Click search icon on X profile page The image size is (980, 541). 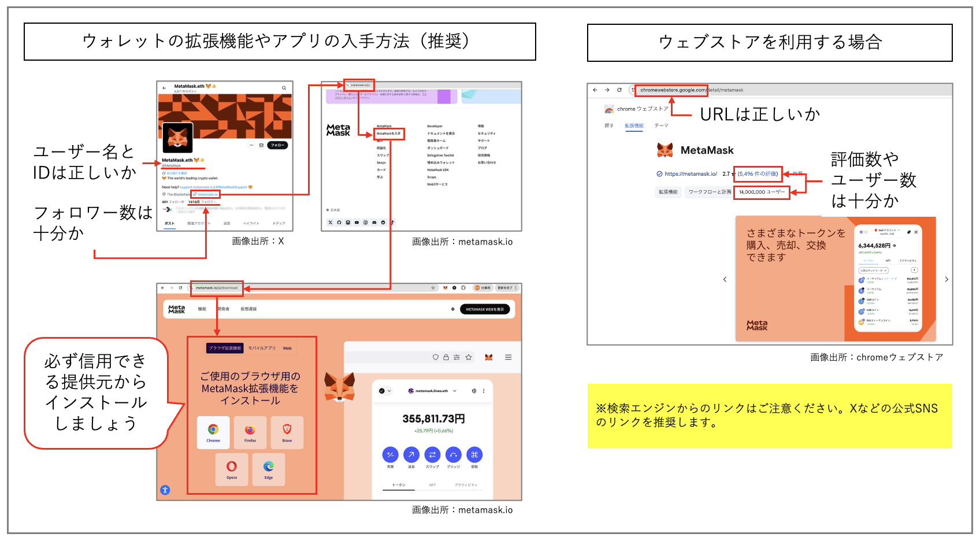point(284,88)
